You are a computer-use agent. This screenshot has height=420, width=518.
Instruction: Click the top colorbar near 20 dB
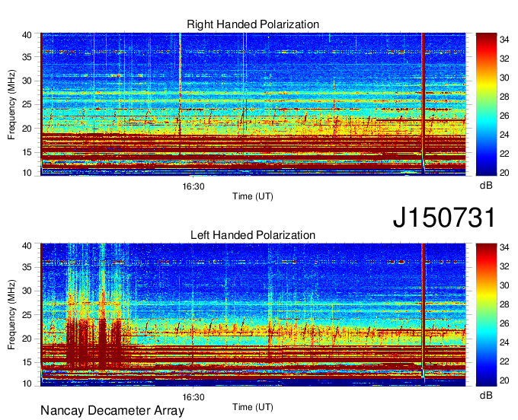[486, 172]
